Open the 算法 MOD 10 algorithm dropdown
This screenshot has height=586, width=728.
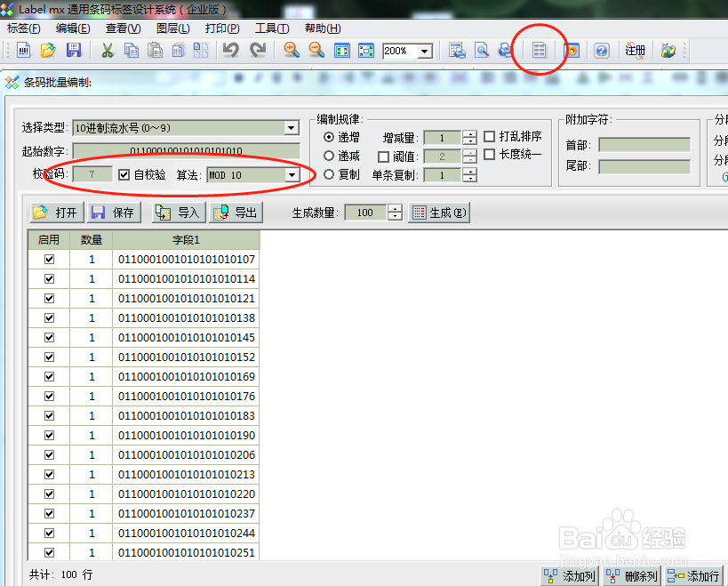tap(292, 175)
